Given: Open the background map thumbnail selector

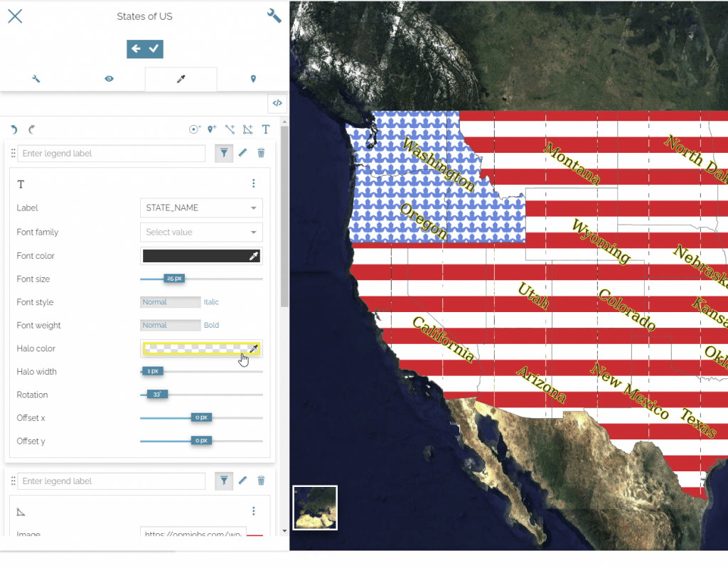Looking at the screenshot, I should pyautogui.click(x=315, y=508).
